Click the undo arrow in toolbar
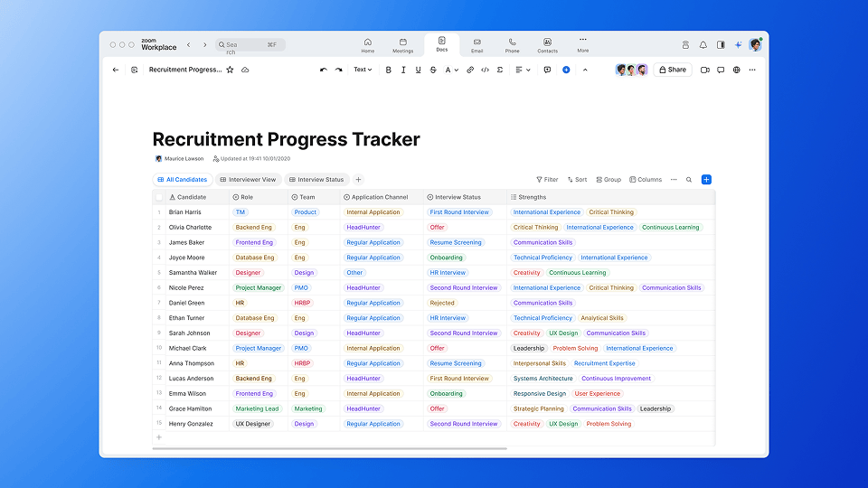The width and height of the screenshot is (868, 488). click(x=324, y=70)
